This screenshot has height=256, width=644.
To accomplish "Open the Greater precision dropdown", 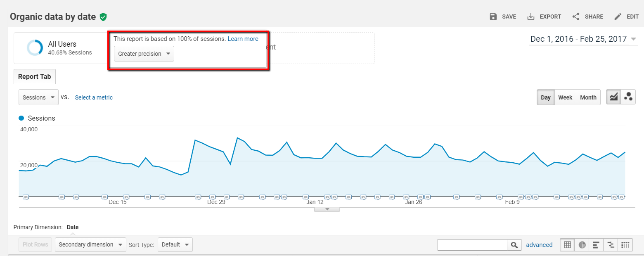I will [144, 54].
